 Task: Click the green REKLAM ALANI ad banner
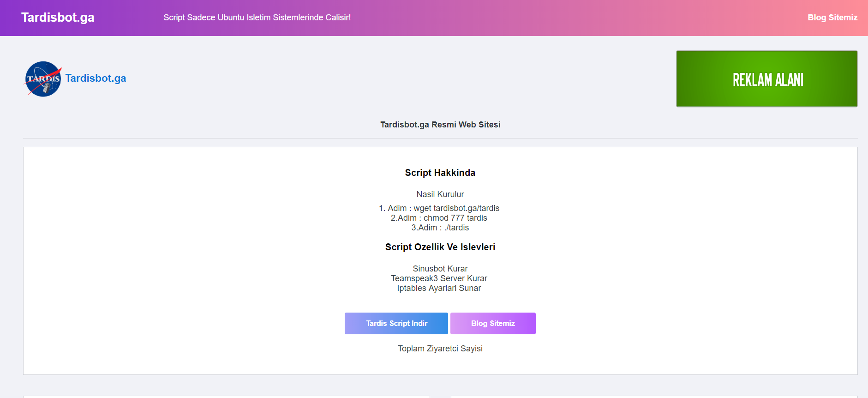tap(767, 79)
